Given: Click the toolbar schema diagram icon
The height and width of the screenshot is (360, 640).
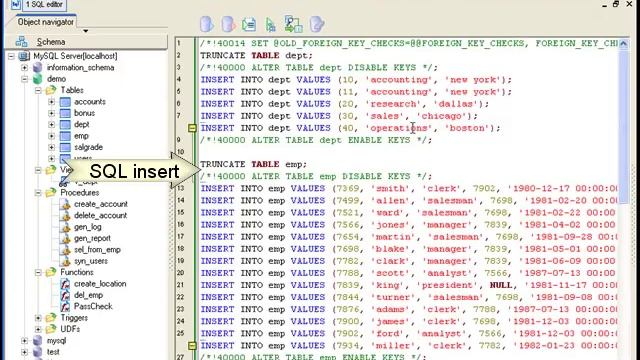Looking at the screenshot, I should tap(293, 24).
